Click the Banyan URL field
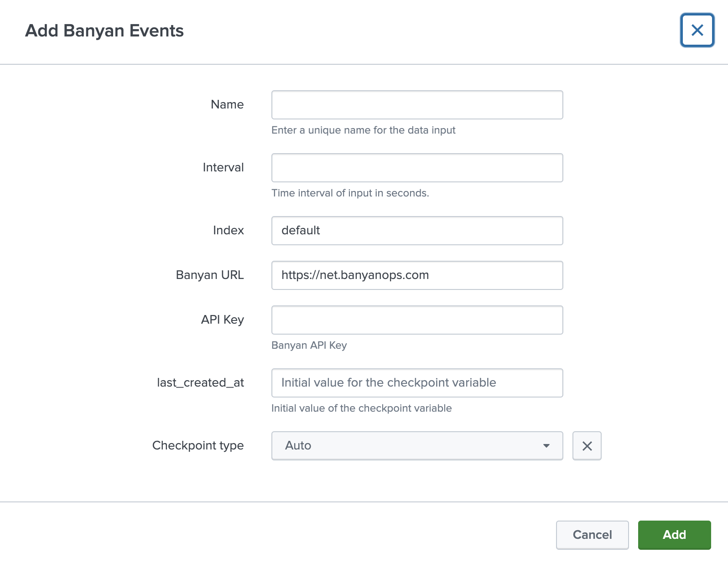728x568 pixels. pyautogui.click(x=417, y=275)
